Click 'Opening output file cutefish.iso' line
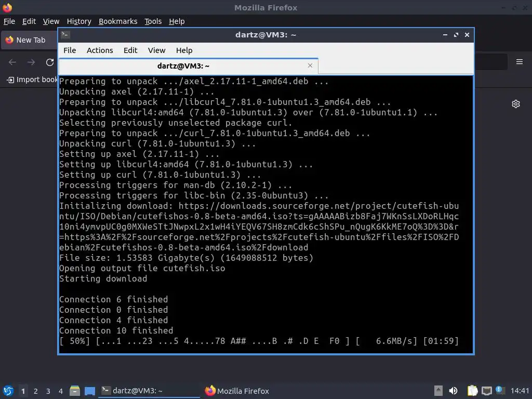This screenshot has height=399, width=532. 142,269
